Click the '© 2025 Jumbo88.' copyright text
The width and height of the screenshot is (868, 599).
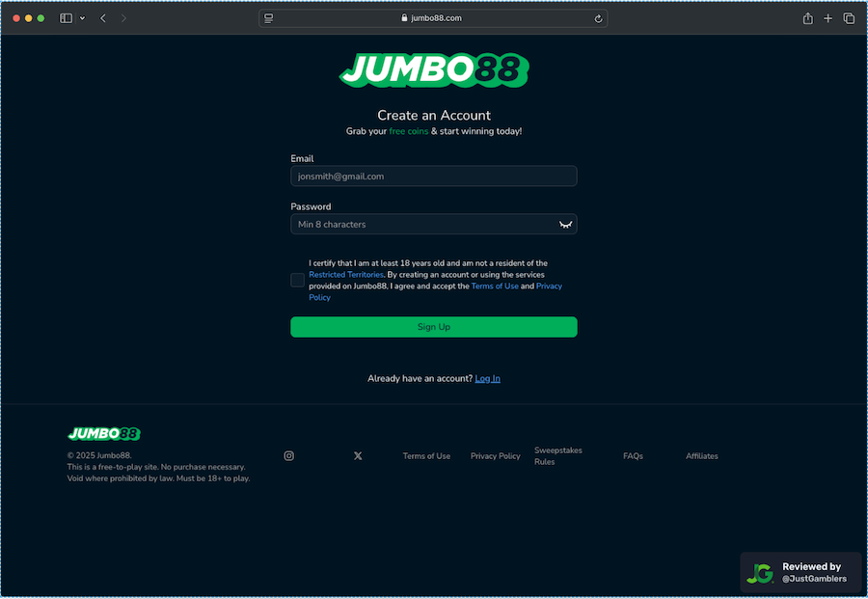click(x=99, y=455)
